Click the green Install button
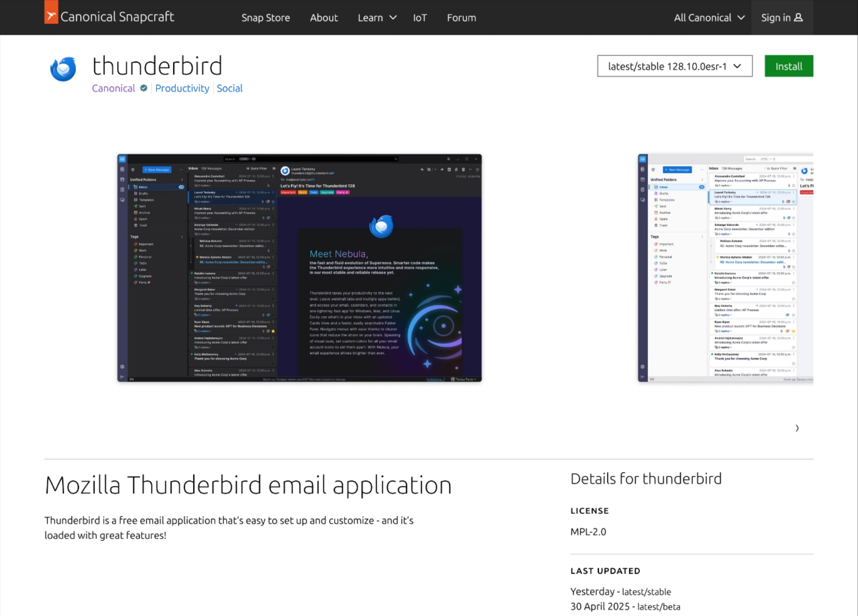Viewport: 858px width, 616px height. (x=789, y=66)
